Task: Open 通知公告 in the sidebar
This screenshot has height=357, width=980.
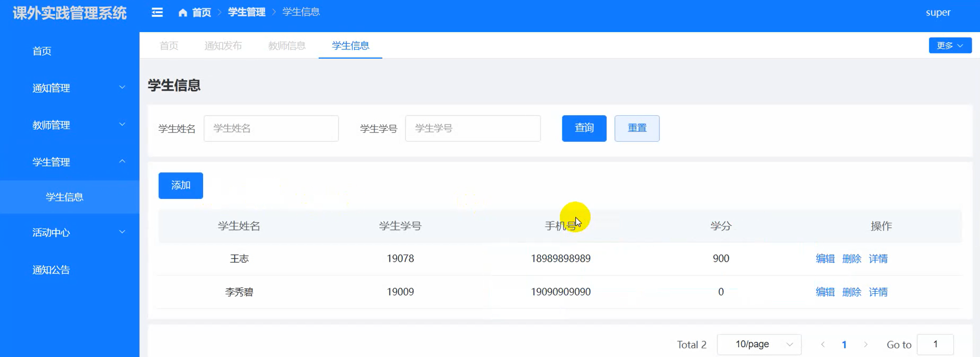Action: point(51,270)
